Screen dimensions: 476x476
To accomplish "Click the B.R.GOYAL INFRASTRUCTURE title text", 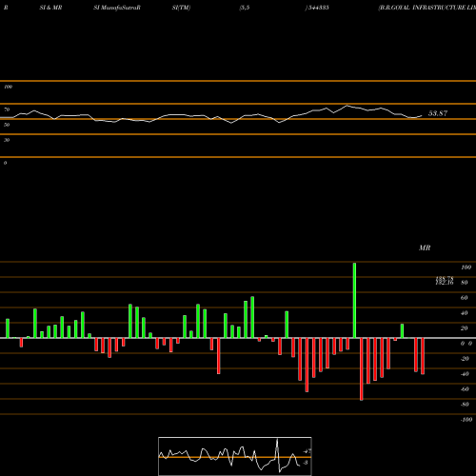I will click(427, 8).
